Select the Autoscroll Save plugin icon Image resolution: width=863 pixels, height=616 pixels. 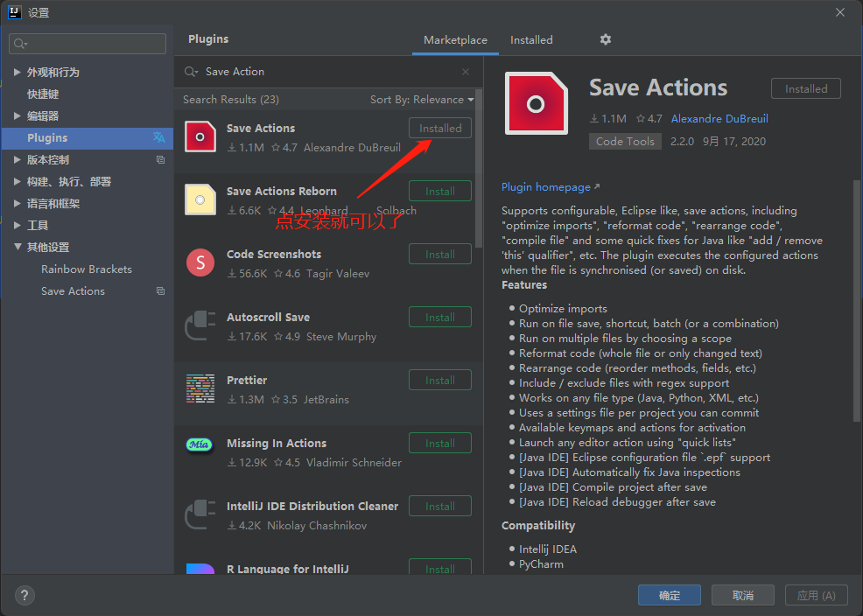pos(200,325)
